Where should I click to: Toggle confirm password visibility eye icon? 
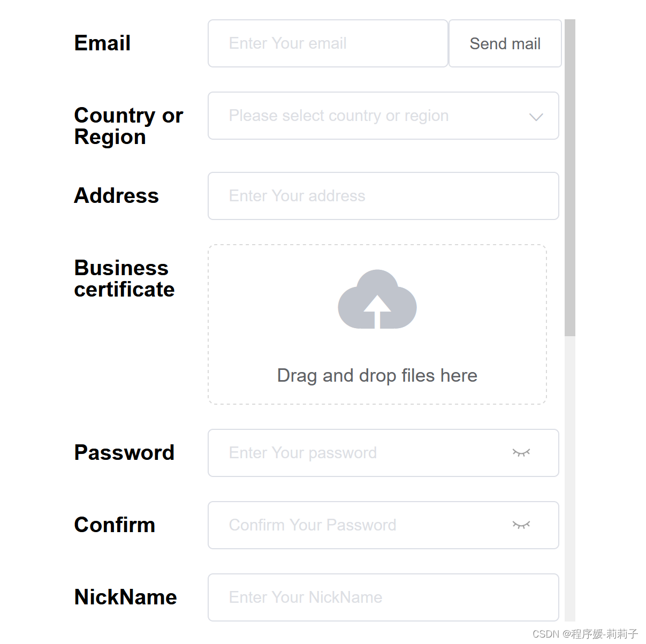[521, 525]
